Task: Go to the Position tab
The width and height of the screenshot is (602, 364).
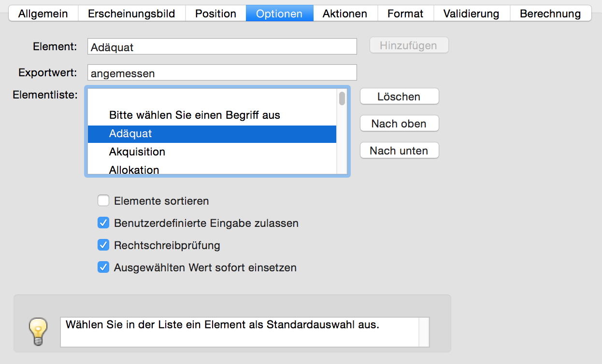Action: point(215,14)
